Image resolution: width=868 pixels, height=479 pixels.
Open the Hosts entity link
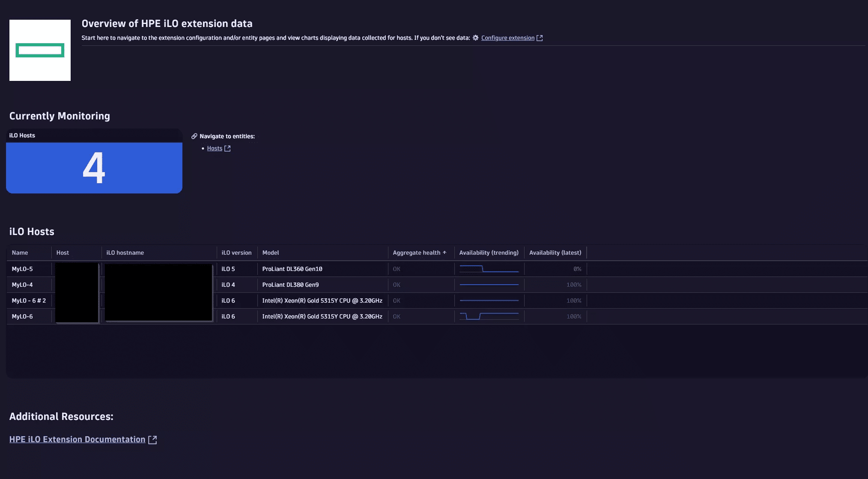pyautogui.click(x=215, y=148)
